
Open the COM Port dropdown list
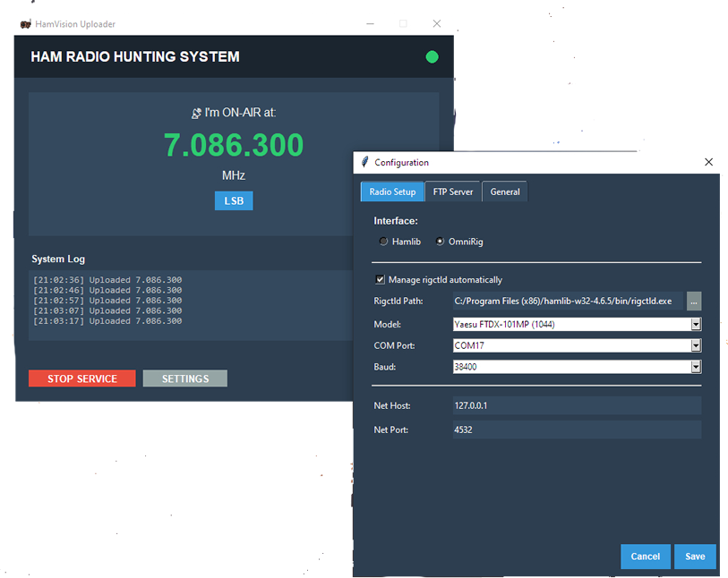pyautogui.click(x=695, y=345)
